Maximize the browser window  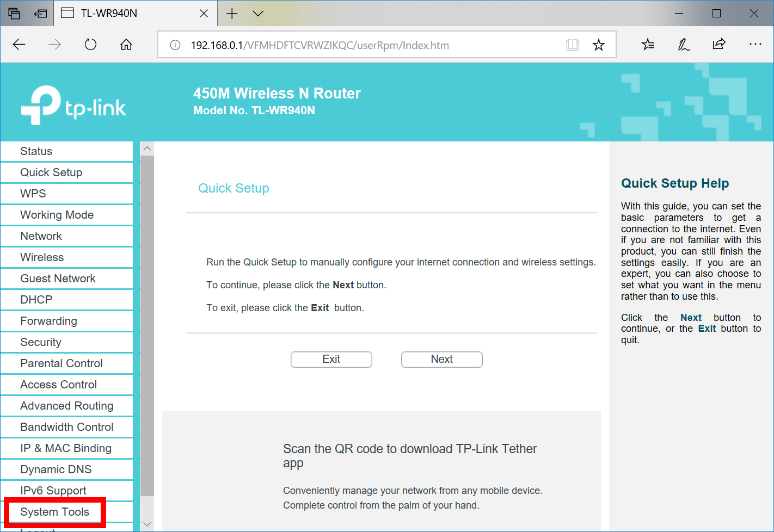click(716, 13)
